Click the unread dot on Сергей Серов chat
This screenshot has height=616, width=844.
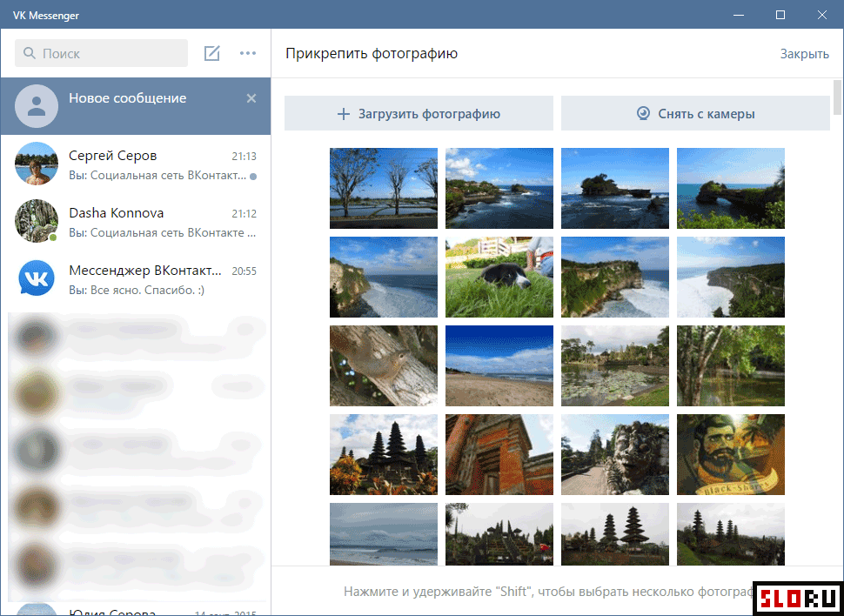[253, 176]
